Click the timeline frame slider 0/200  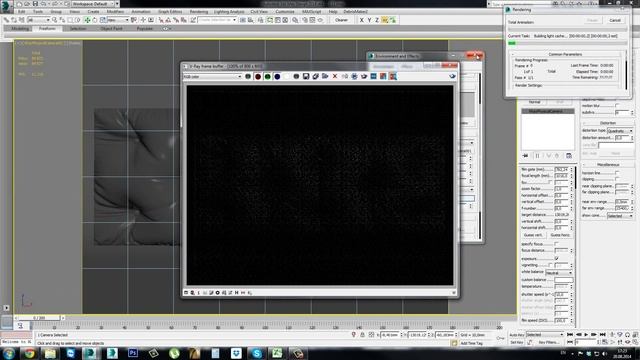click(39, 318)
